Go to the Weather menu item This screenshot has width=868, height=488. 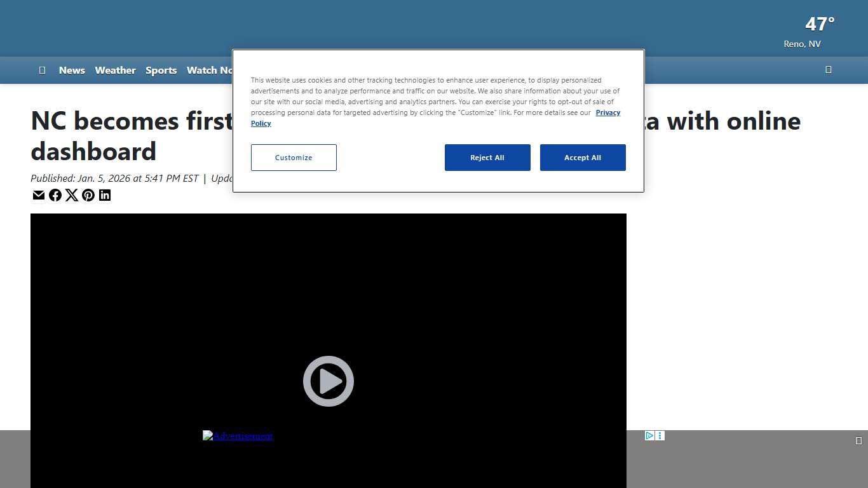pyautogui.click(x=115, y=71)
